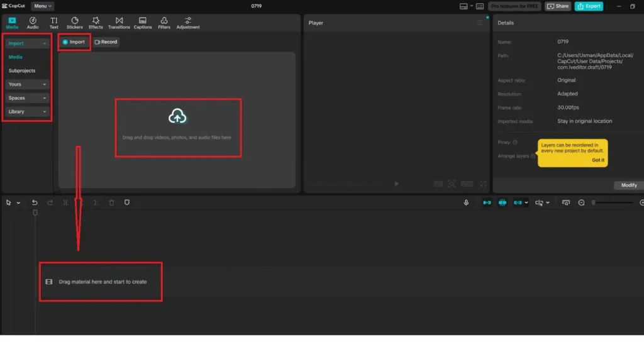
Task: Click the Undo icon
Action: pos(35,202)
